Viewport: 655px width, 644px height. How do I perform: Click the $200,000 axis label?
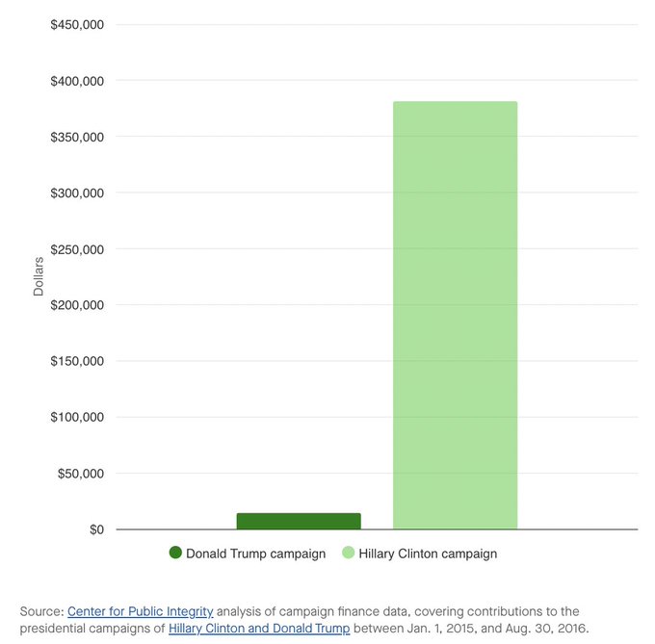click(x=77, y=305)
